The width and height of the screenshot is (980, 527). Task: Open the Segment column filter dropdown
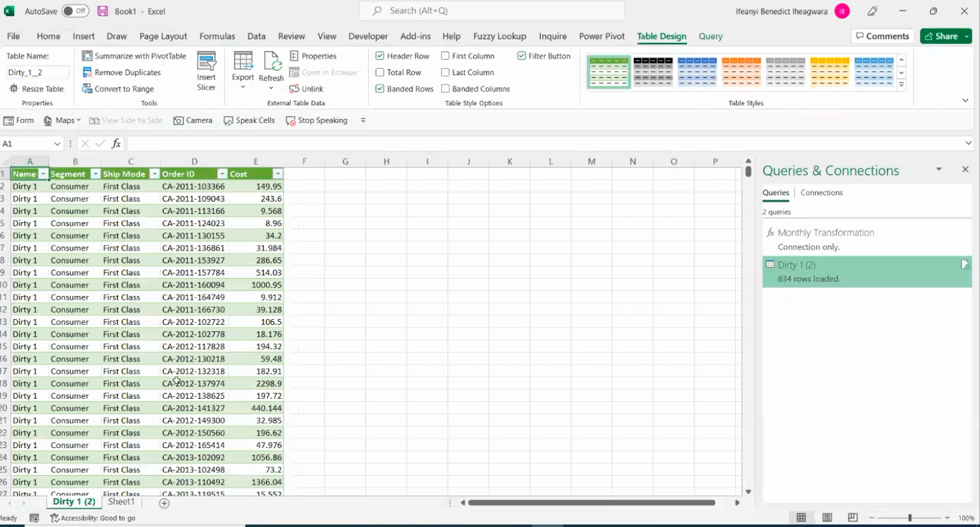95,174
